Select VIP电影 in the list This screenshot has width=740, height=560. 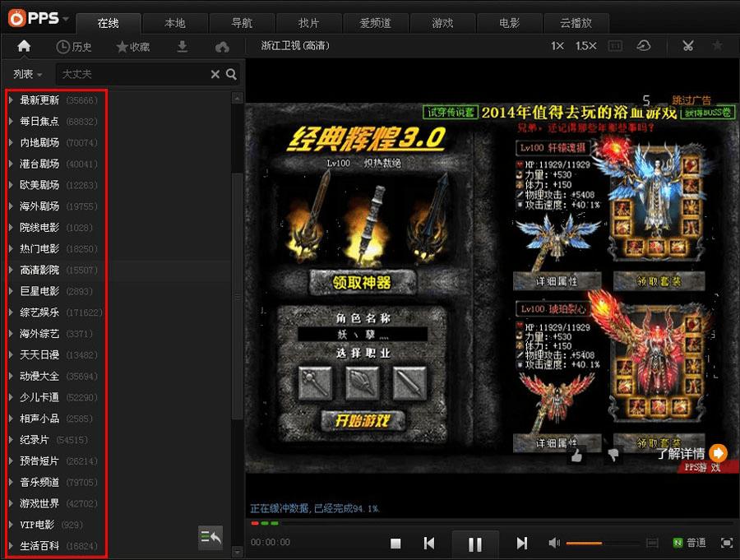37,525
